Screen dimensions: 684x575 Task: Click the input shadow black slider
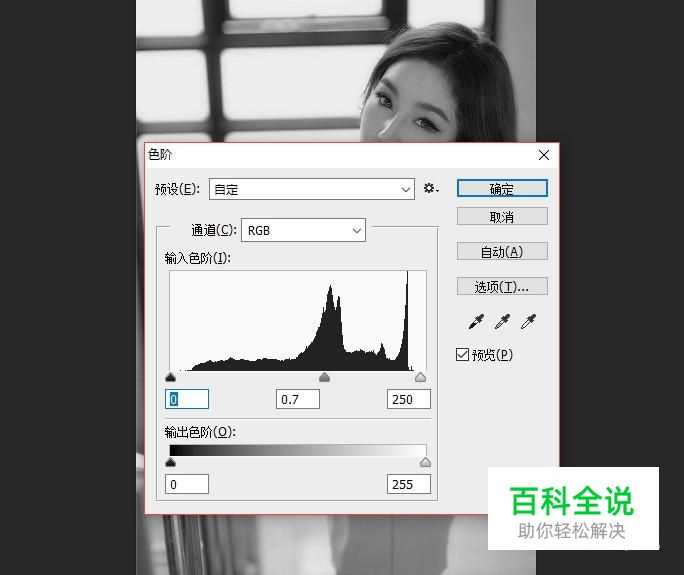(171, 377)
